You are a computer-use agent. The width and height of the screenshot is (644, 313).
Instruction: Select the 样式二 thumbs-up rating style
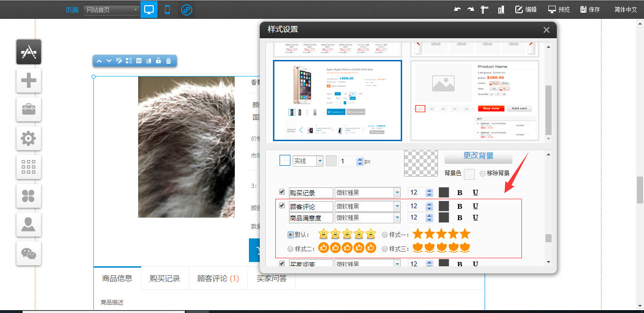(x=290, y=249)
